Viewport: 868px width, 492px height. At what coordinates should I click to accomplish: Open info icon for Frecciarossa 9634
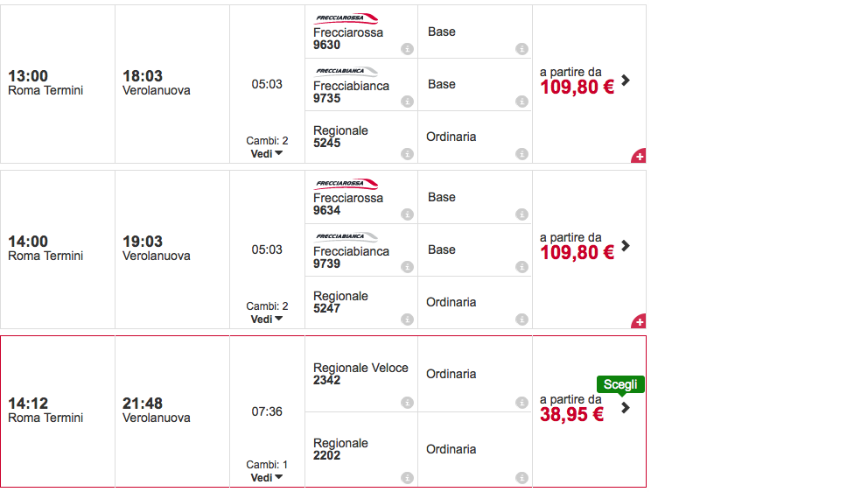[408, 214]
